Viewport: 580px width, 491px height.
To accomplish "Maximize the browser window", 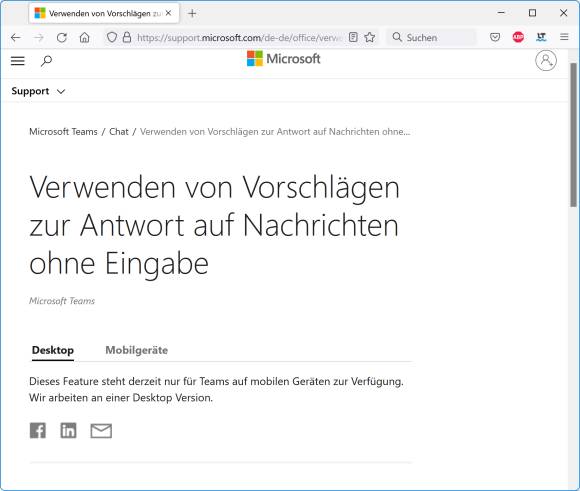I will (x=532, y=13).
